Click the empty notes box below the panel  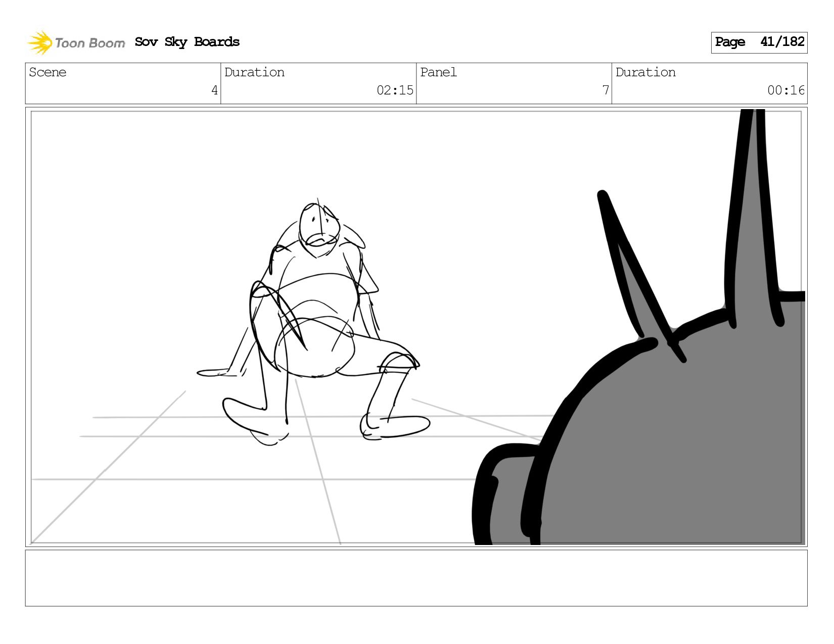coord(416,578)
